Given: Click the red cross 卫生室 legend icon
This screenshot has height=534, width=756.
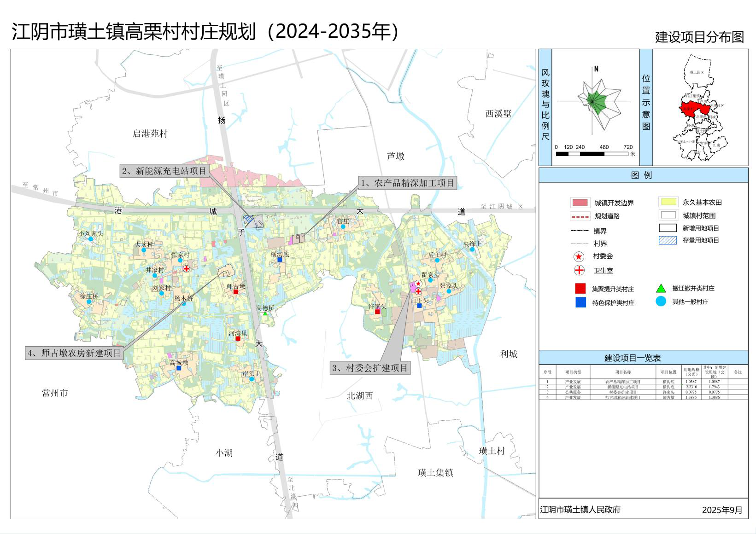Looking at the screenshot, I should point(579,271).
